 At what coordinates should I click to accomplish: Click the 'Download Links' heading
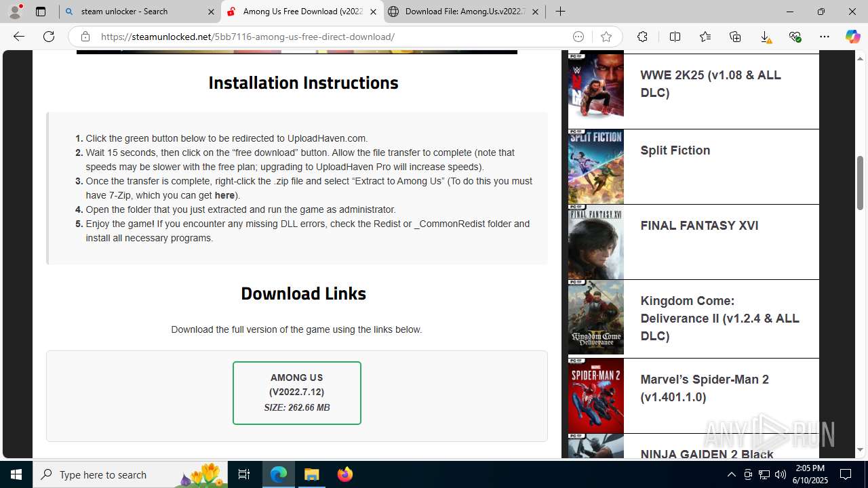point(303,293)
